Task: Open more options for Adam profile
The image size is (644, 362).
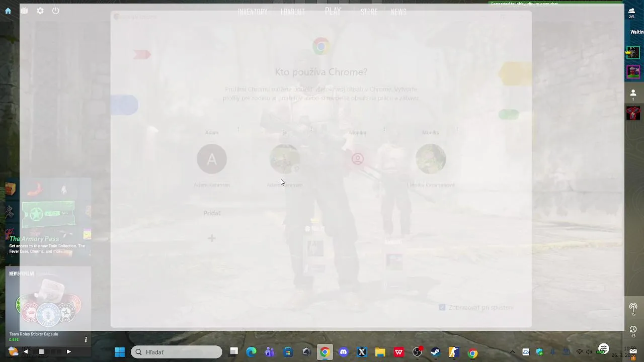Action: (x=238, y=130)
